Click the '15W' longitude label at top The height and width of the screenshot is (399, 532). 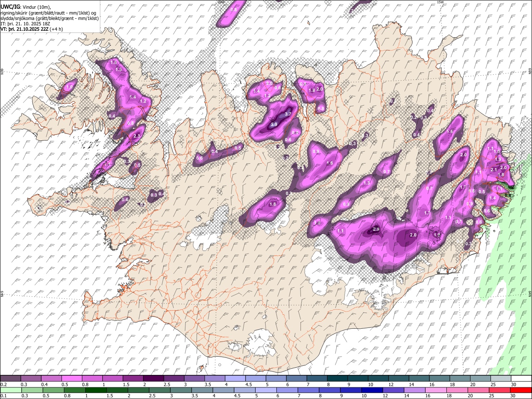(x=440, y=2)
